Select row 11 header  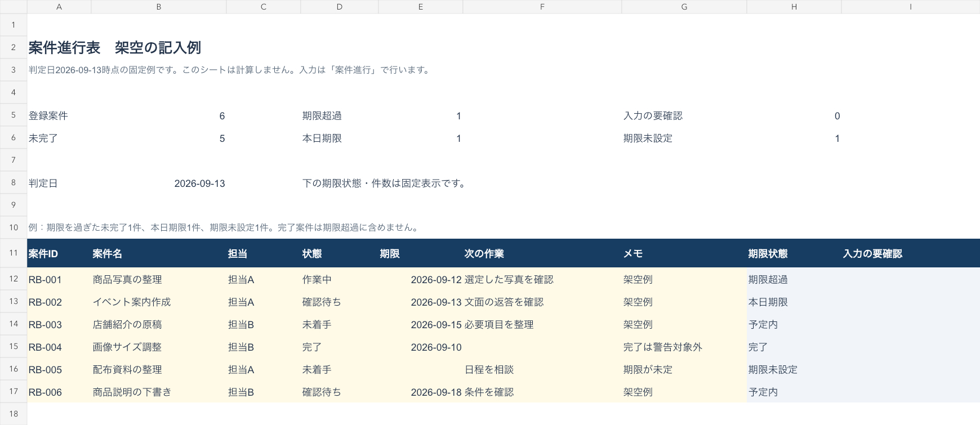(x=14, y=253)
